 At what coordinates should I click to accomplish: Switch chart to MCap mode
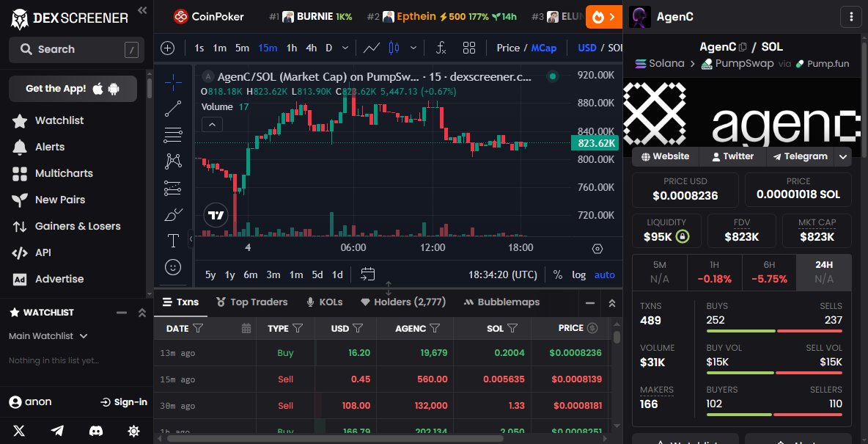(544, 48)
